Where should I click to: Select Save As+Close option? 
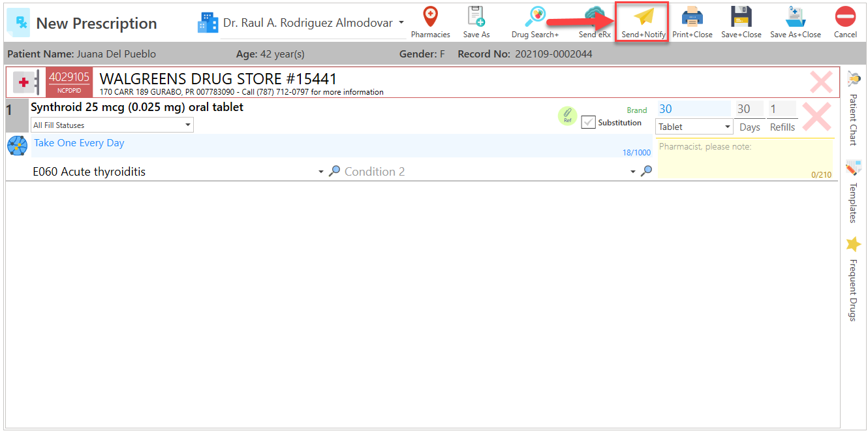click(796, 22)
